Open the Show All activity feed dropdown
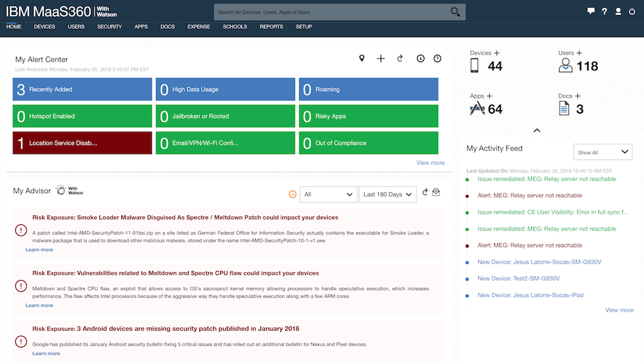The height and width of the screenshot is (362, 644). tap(602, 152)
